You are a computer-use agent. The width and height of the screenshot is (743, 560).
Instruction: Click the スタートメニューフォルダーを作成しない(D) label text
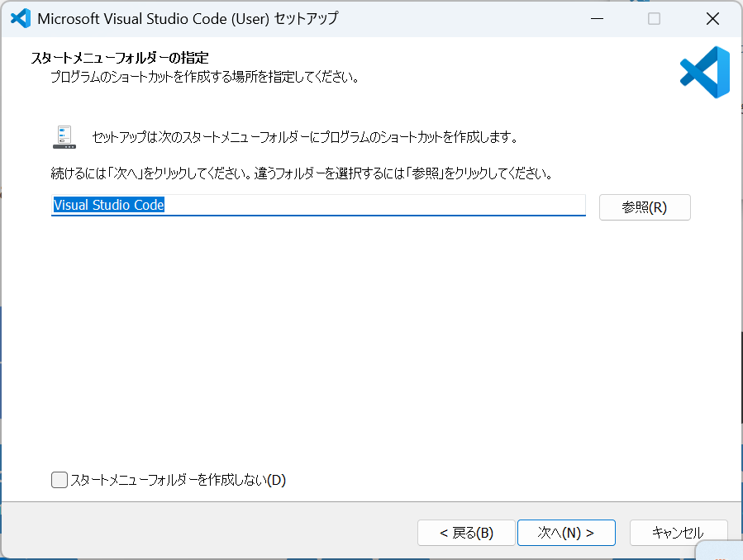pyautogui.click(x=178, y=480)
